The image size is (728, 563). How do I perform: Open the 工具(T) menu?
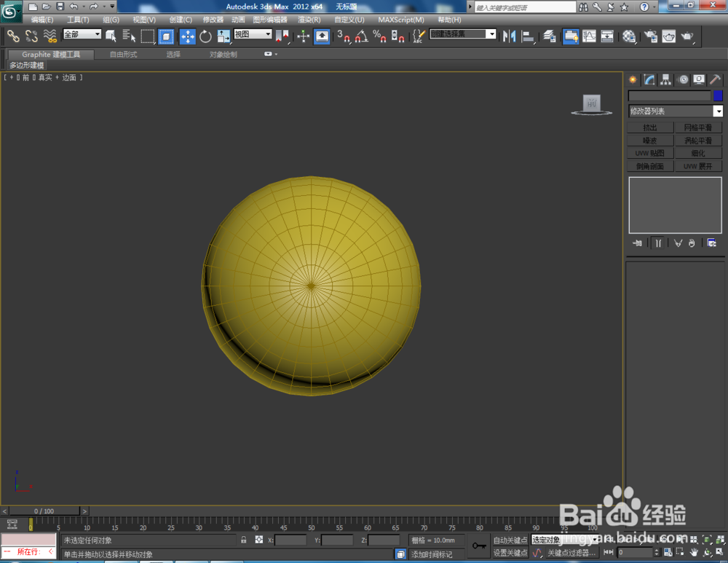click(x=78, y=20)
